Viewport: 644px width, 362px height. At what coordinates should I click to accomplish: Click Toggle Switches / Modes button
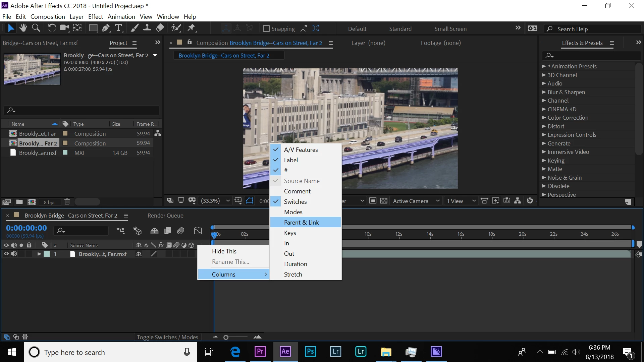tap(167, 337)
